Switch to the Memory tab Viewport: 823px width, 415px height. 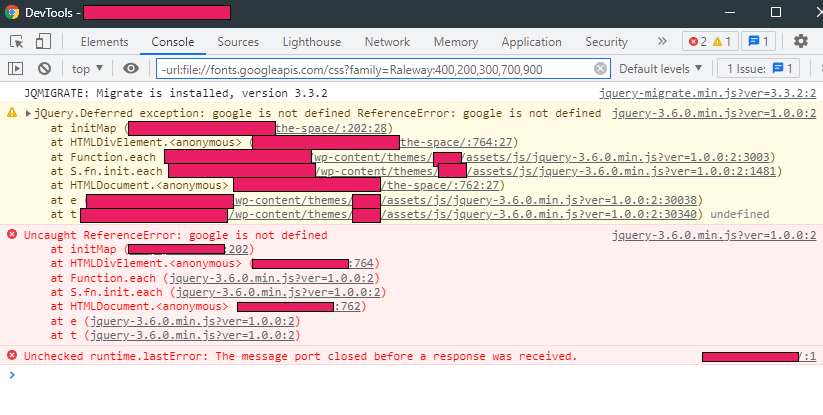[456, 42]
